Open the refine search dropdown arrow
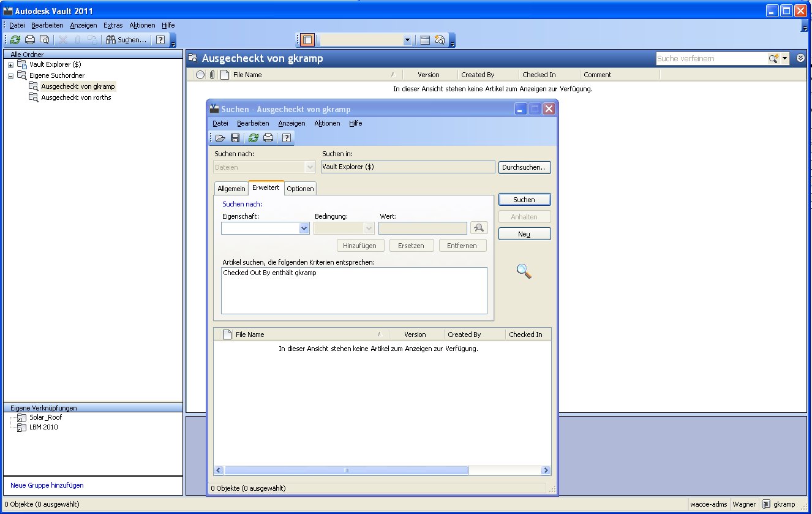Screen dimensions: 812x514 point(785,59)
